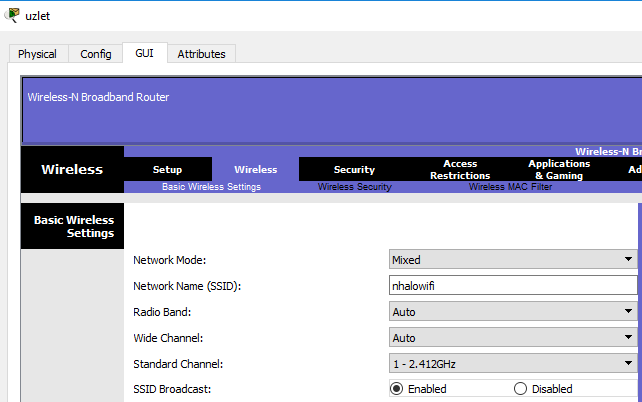
Task: Click the 'Basic Wireless Settings' side heading
Action: pyautogui.click(x=74, y=226)
